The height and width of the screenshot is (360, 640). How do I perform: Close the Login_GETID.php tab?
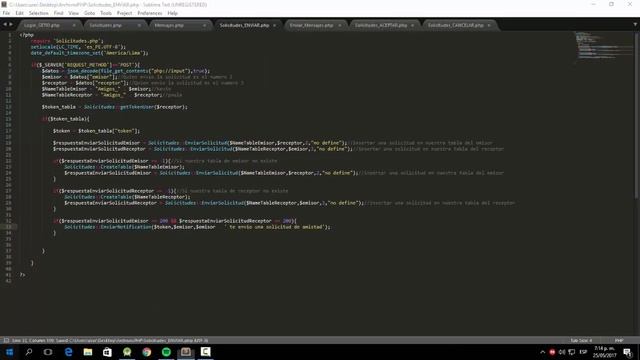click(x=74, y=25)
